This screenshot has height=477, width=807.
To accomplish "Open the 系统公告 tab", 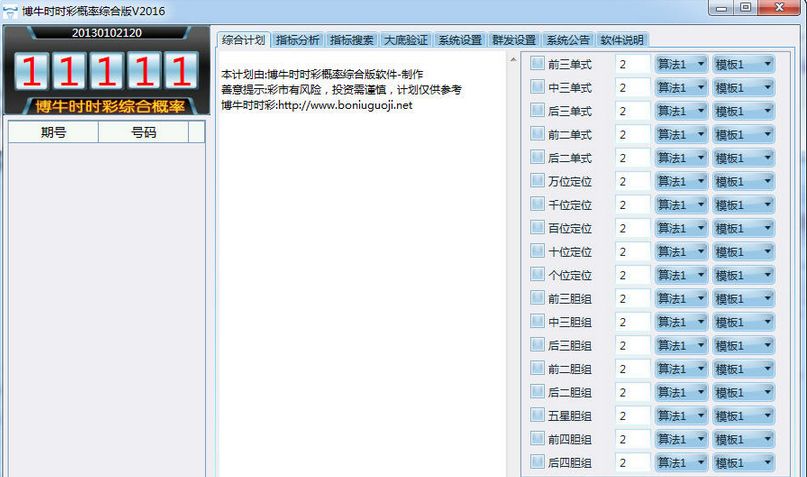I will (x=568, y=40).
